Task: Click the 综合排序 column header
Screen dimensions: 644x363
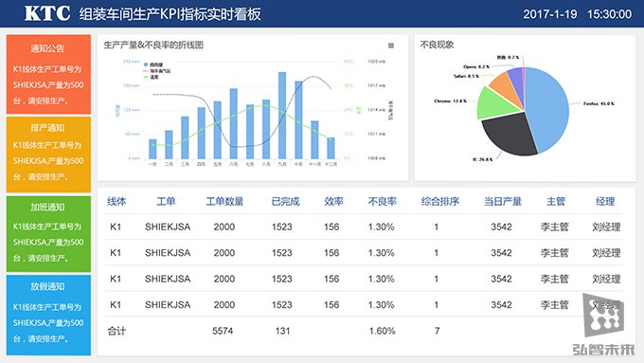Action: click(439, 202)
